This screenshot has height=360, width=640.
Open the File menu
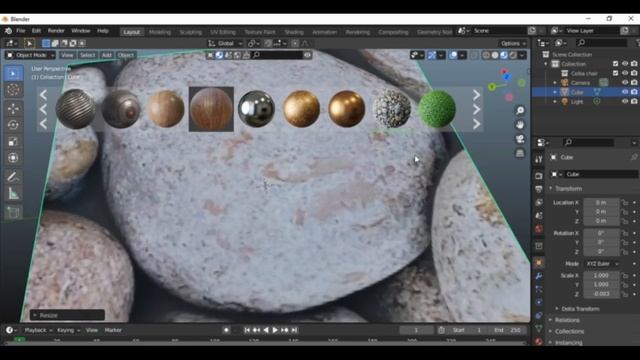[20, 31]
